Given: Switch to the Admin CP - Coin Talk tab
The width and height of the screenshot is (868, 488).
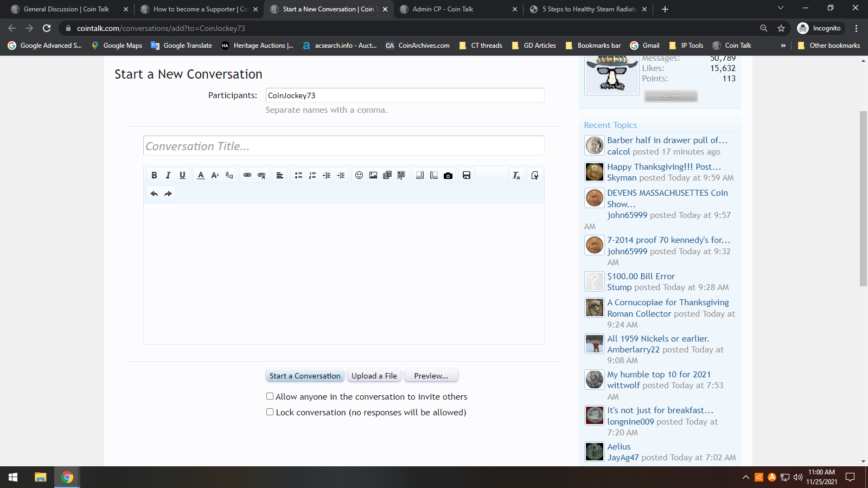Looking at the screenshot, I should 443,9.
